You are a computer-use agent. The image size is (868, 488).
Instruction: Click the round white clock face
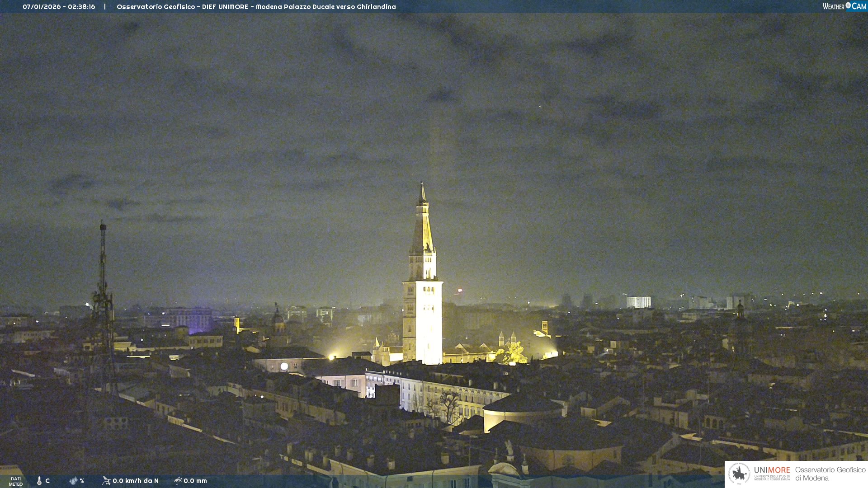point(284,366)
